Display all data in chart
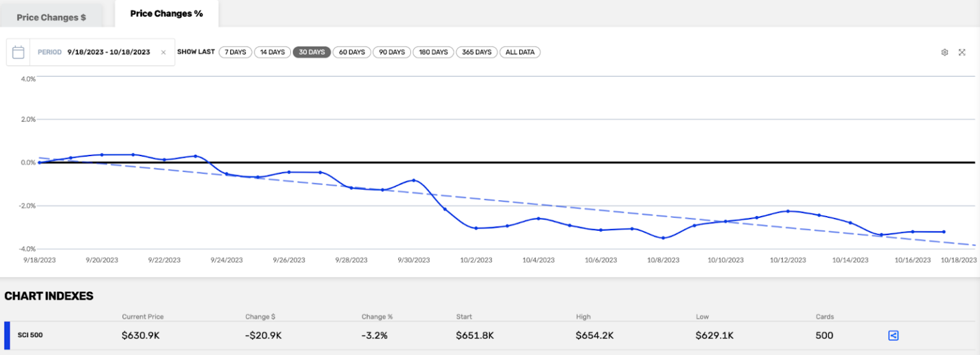 [520, 52]
